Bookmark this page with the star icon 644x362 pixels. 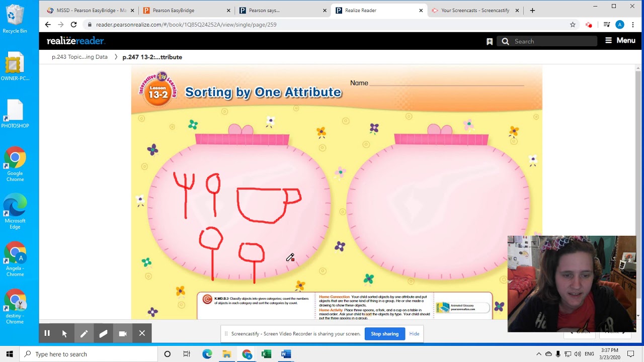(x=573, y=25)
